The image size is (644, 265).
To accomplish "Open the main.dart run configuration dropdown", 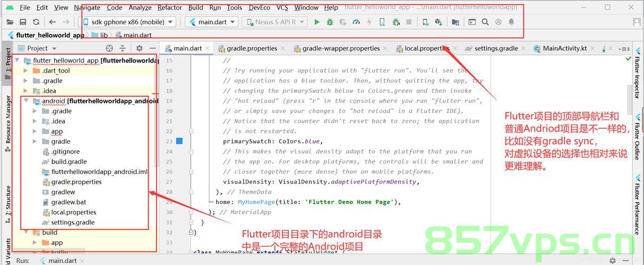I will [x=211, y=22].
